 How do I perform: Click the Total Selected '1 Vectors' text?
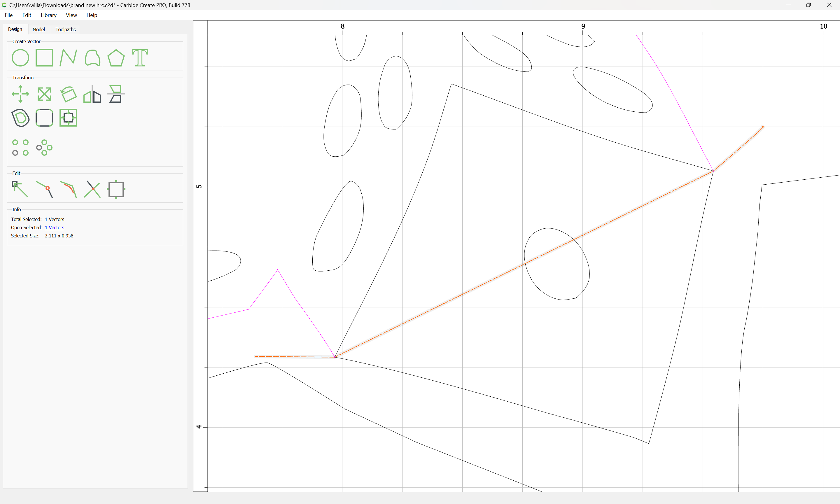[x=54, y=219]
